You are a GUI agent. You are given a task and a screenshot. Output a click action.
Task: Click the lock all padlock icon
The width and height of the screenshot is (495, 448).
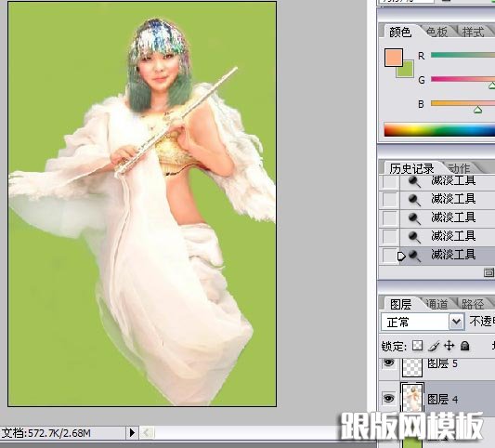pos(464,346)
